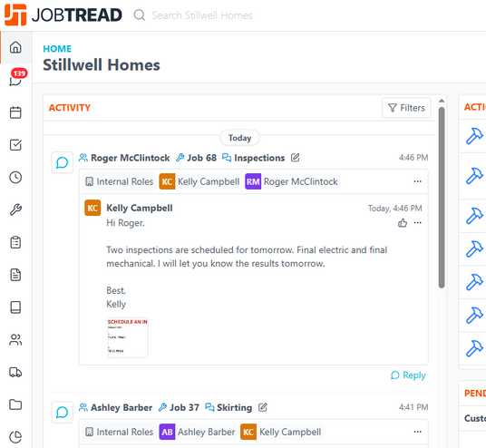Open the options menu for the Inspections thread recipients
Viewport: 486px width, 448px height.
(417, 181)
